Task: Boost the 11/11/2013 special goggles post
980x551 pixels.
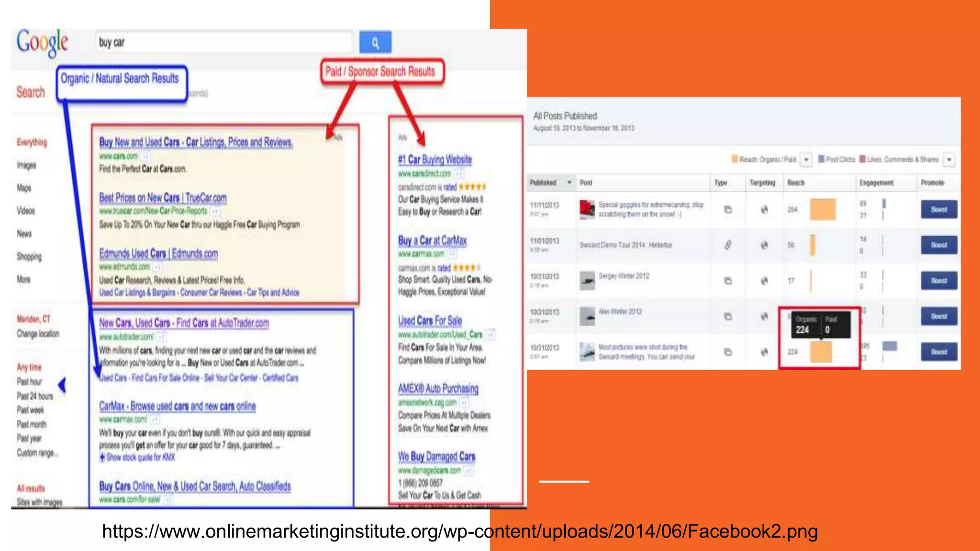Action: (939, 209)
